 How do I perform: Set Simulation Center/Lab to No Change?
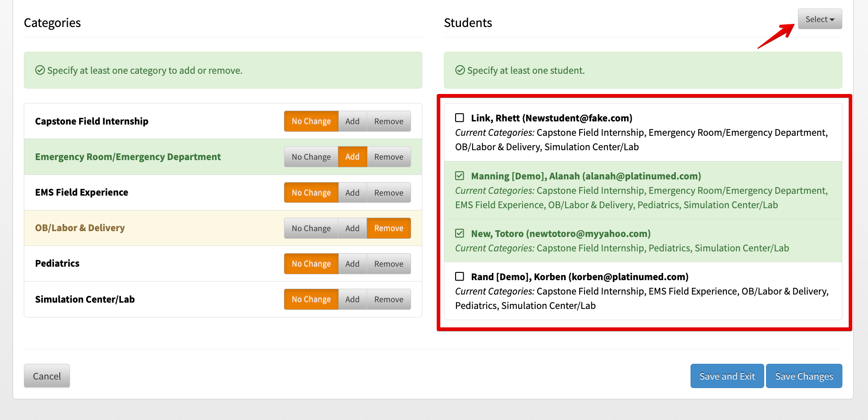tap(311, 299)
